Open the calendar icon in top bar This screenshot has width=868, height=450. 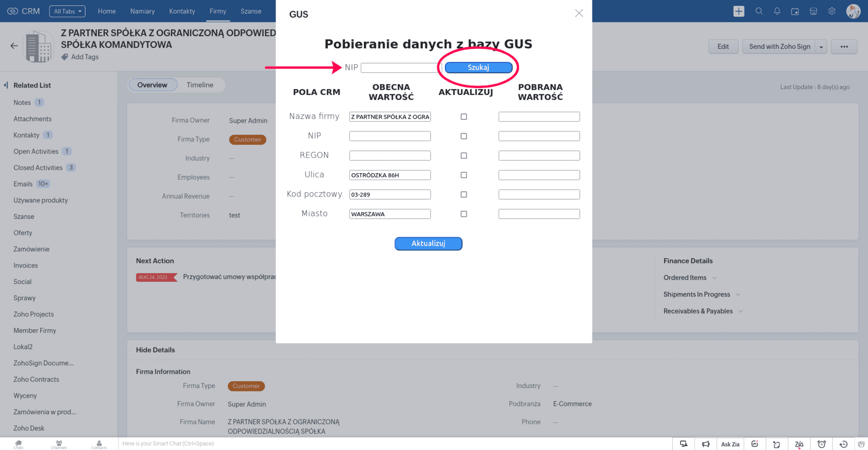[795, 11]
